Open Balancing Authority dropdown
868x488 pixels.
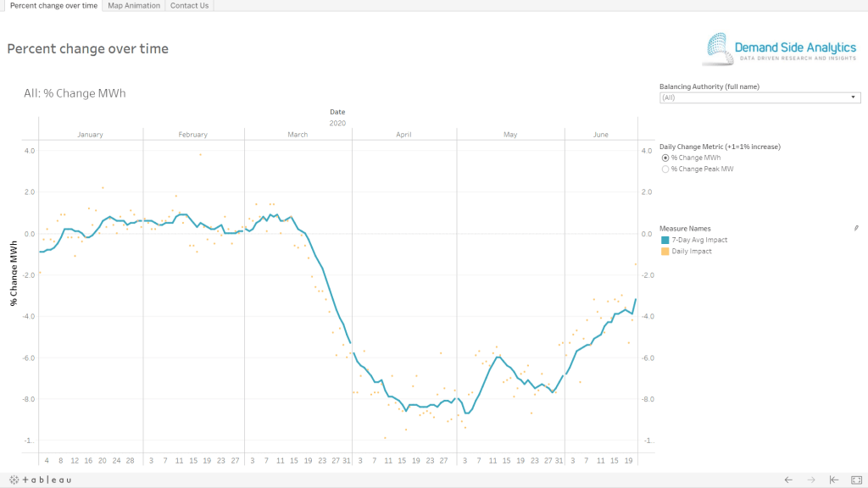759,97
